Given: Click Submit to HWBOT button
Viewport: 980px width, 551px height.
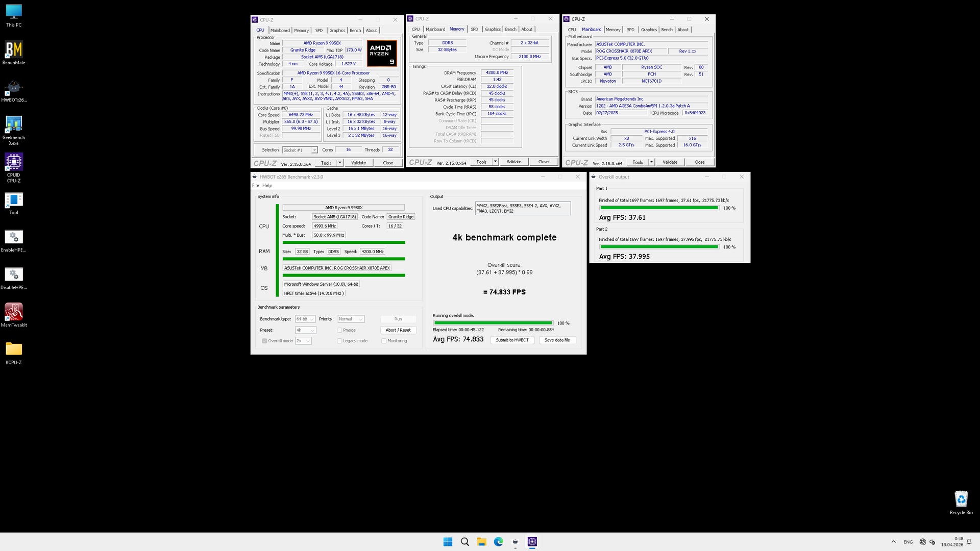Looking at the screenshot, I should 512,340.
